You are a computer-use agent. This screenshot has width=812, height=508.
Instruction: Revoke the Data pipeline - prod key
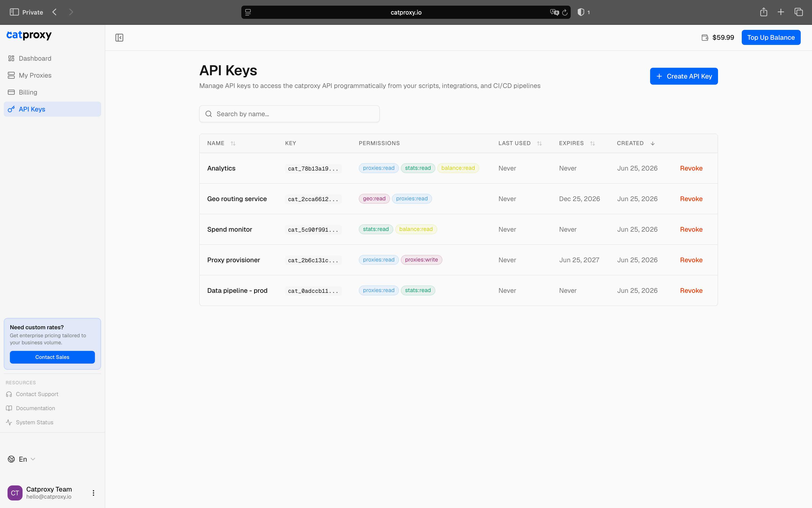click(691, 291)
